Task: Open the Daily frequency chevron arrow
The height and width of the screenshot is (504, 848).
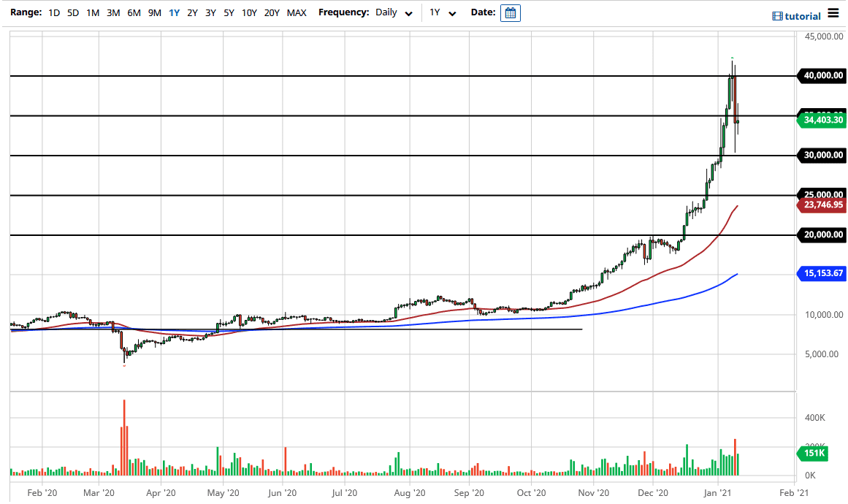Action: pos(408,13)
